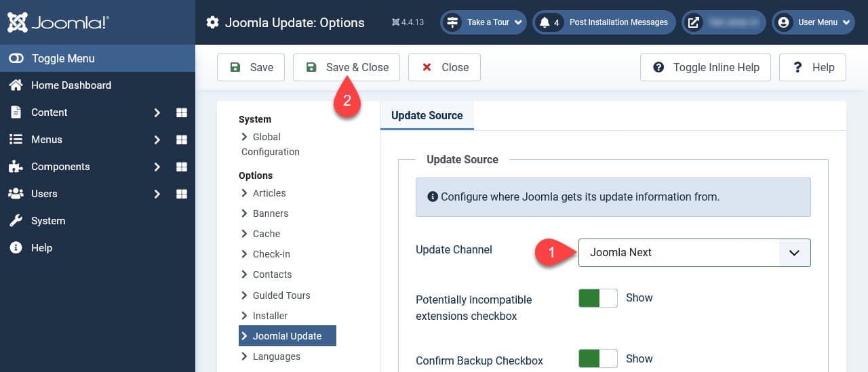Image resolution: width=868 pixels, height=372 pixels.
Task: Click the Components puzzle icon
Action: click(16, 167)
